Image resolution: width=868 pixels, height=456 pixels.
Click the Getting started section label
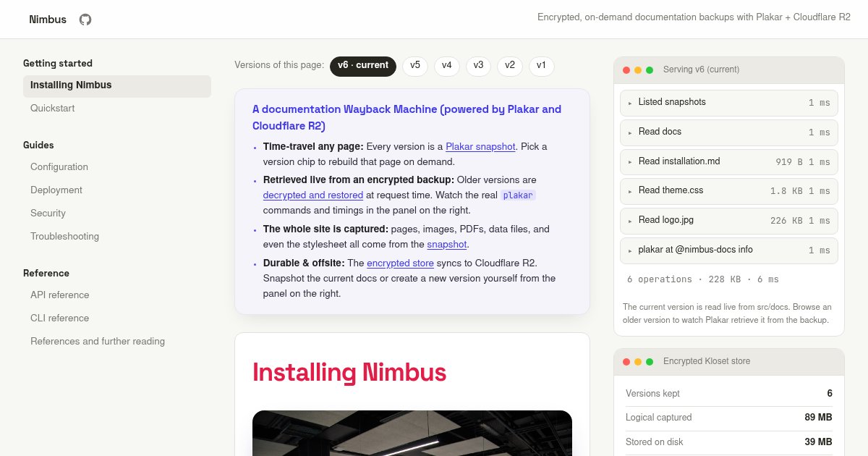tap(58, 64)
